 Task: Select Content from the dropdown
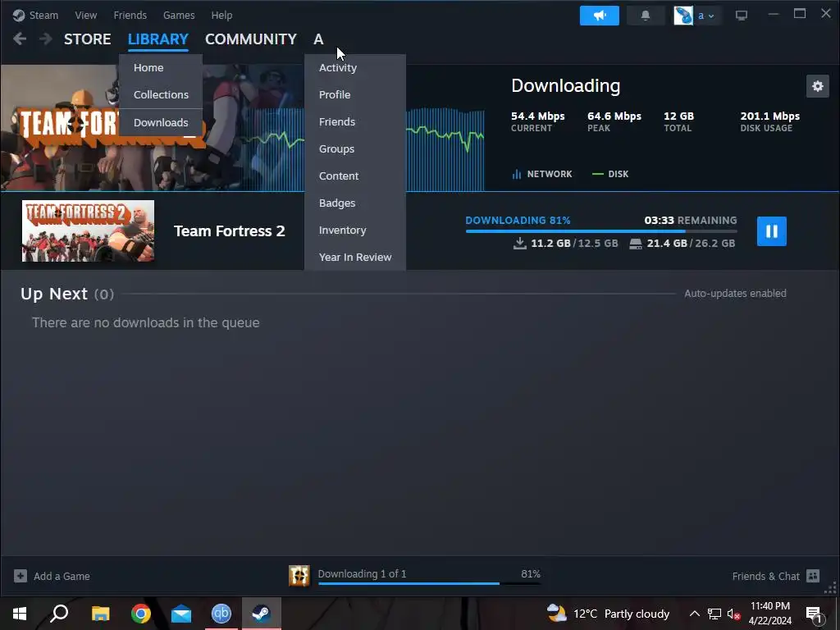[x=354, y=176]
